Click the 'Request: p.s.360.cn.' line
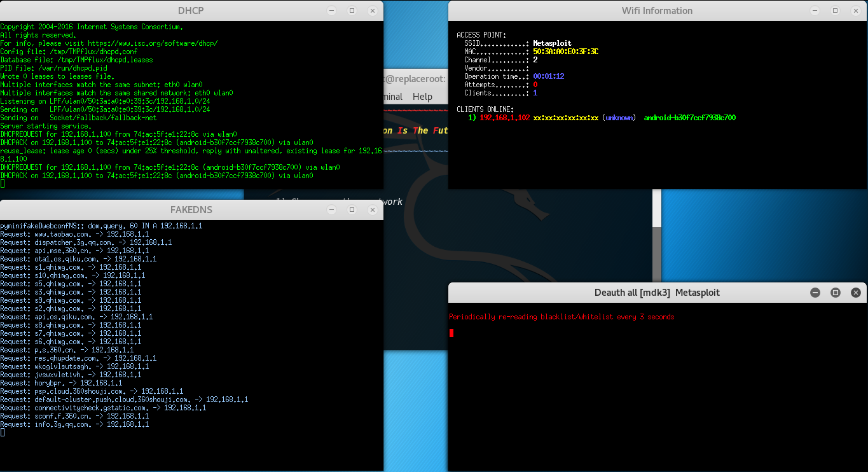Viewport: 868px width, 472px height. pos(67,350)
